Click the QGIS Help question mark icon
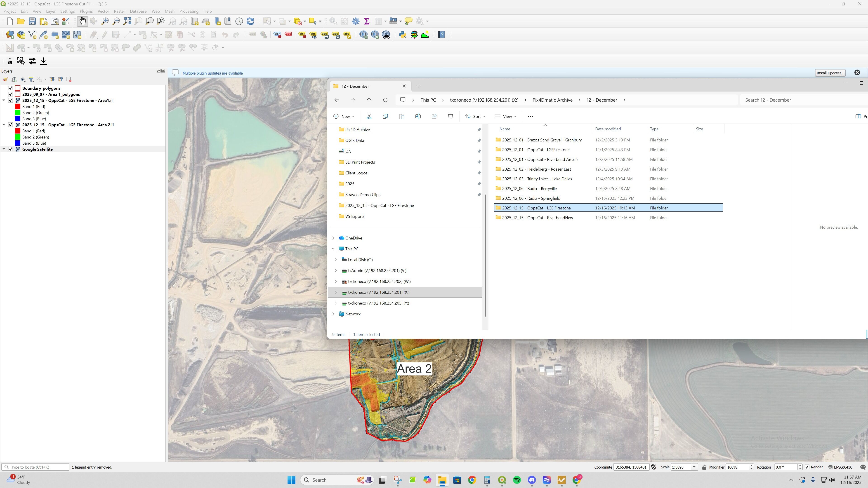 pyautogui.click(x=441, y=35)
